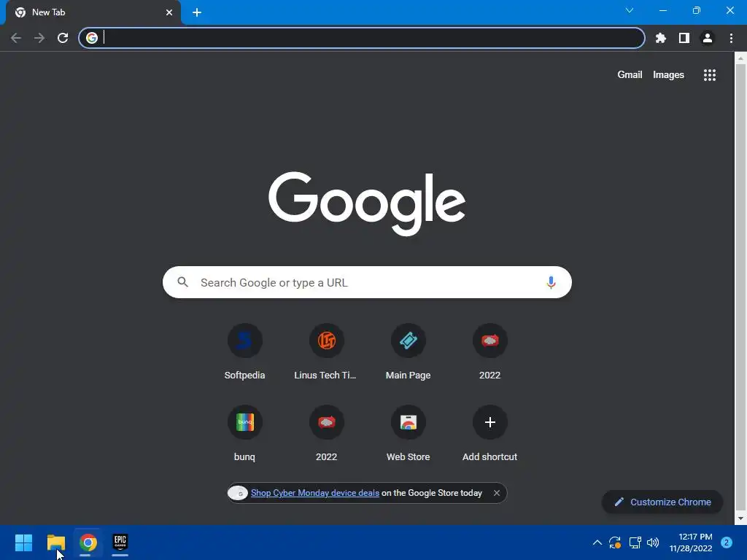Open network settings tray icon

[x=635, y=542]
